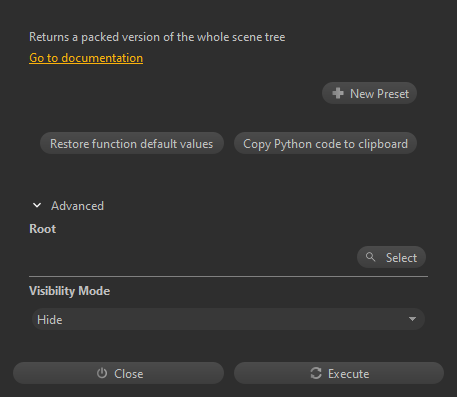The width and height of the screenshot is (457, 397).
Task: Copy Python code to clipboard
Action: (x=325, y=143)
